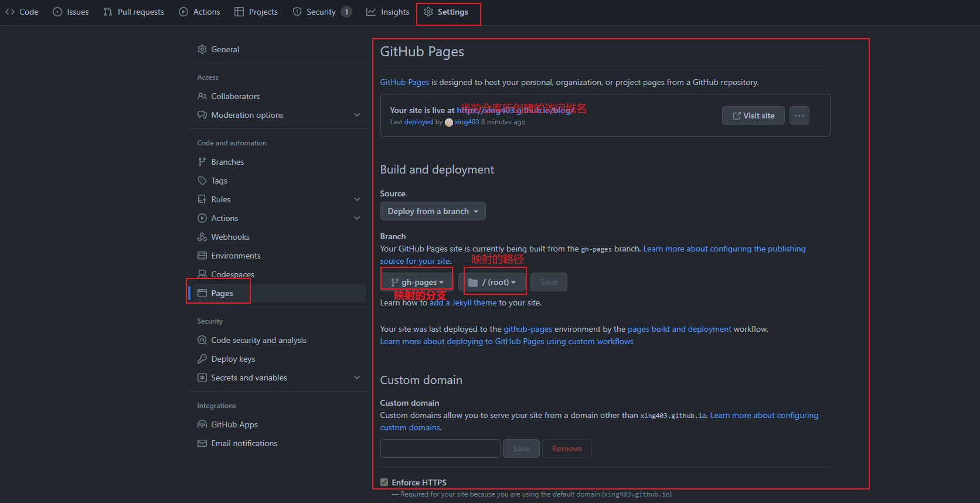Click the Tags icon in sidebar
The image size is (980, 503).
click(202, 181)
